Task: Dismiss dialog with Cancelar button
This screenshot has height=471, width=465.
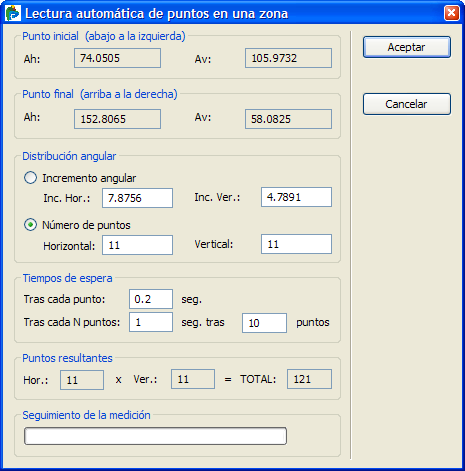Action: point(407,104)
